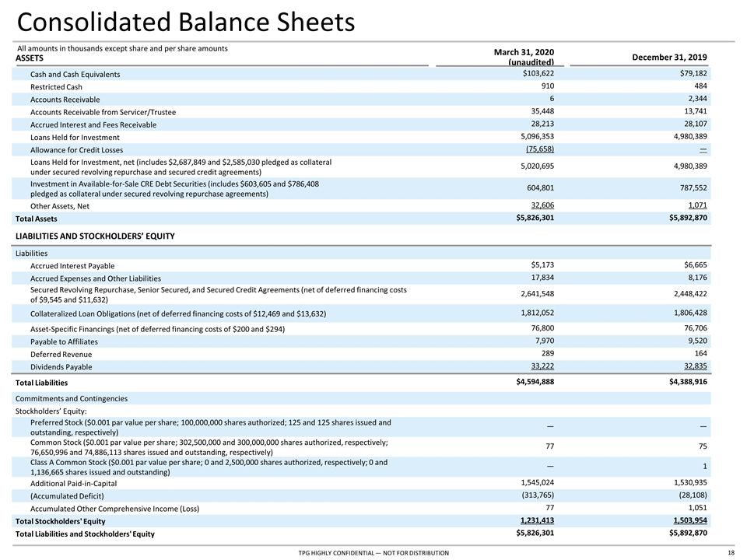This screenshot has height=560, width=747.
Task: Click the "Other Assets, Net" row label
Action: 60,206
